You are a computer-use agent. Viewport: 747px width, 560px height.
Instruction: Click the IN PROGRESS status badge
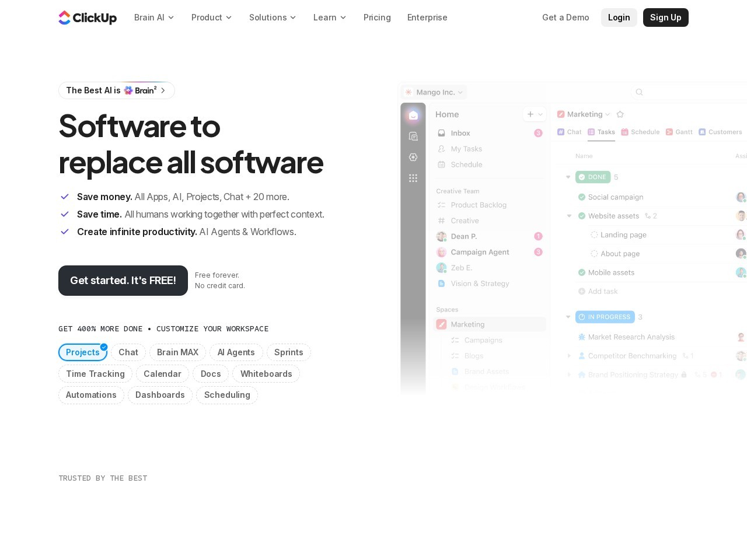pyautogui.click(x=605, y=317)
